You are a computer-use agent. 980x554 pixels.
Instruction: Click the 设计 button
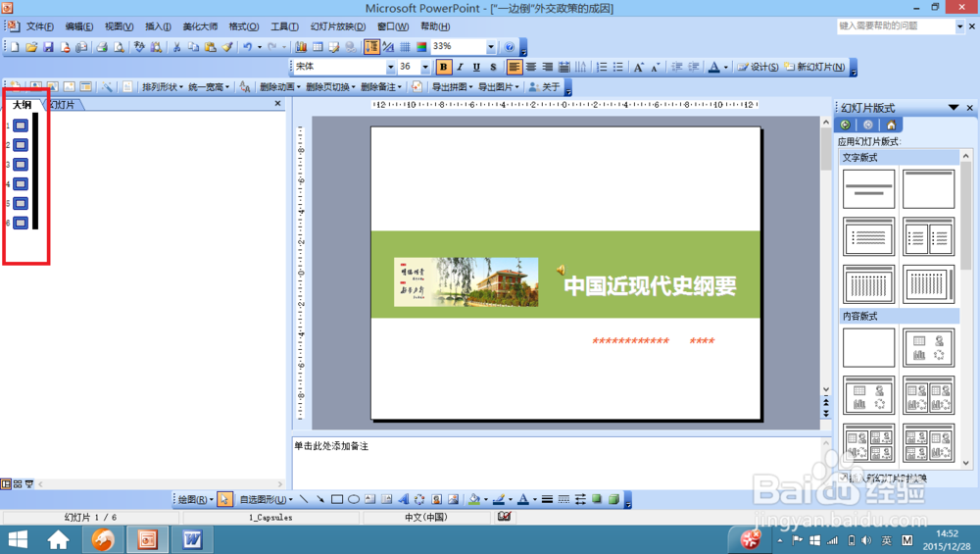(x=758, y=67)
